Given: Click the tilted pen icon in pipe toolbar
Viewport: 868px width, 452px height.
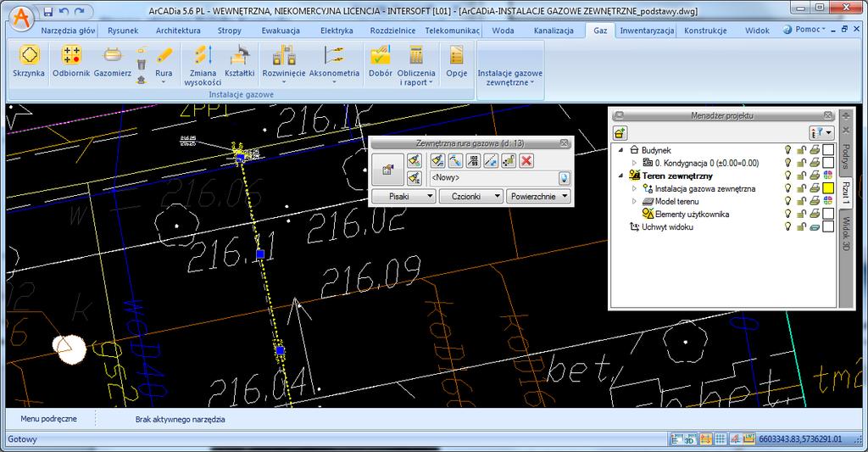Looking at the screenshot, I should pos(455,161).
